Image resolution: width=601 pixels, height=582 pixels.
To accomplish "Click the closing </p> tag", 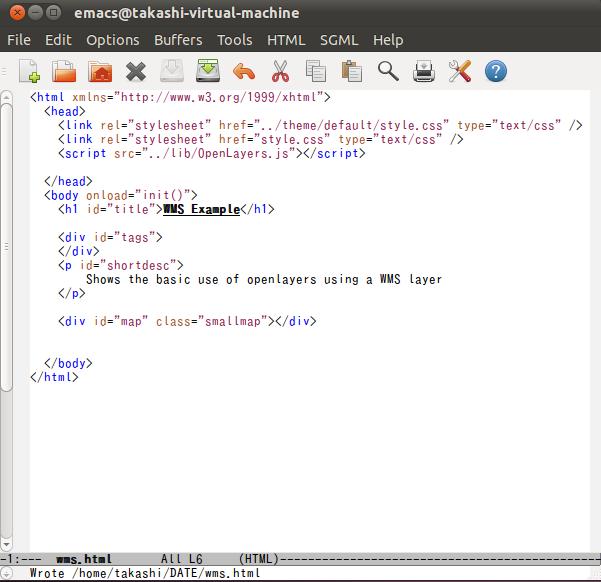I will click(x=72, y=293).
